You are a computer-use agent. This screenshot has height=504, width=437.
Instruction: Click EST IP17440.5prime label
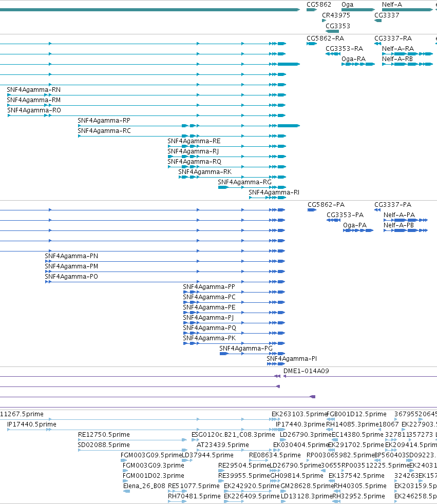[31, 424]
